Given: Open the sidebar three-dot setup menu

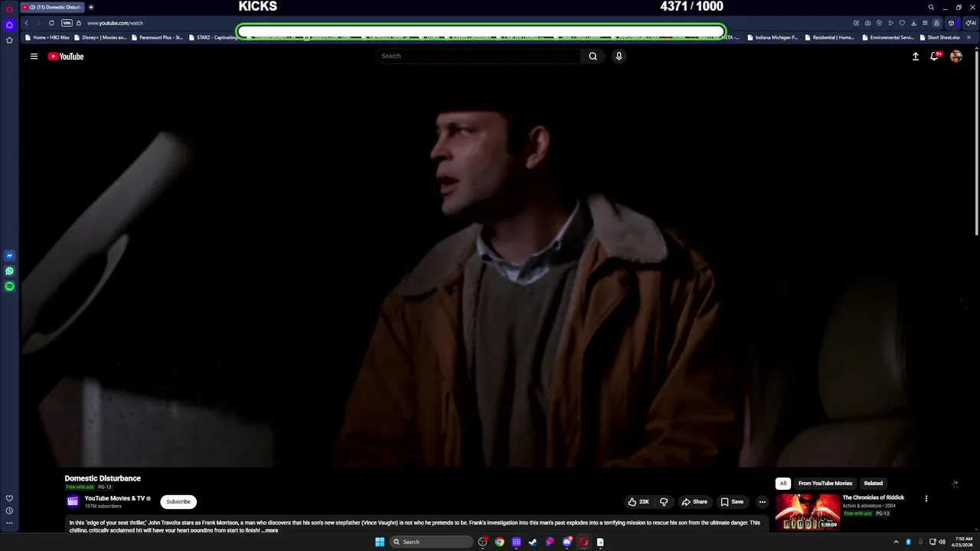Looking at the screenshot, I should 9,523.
